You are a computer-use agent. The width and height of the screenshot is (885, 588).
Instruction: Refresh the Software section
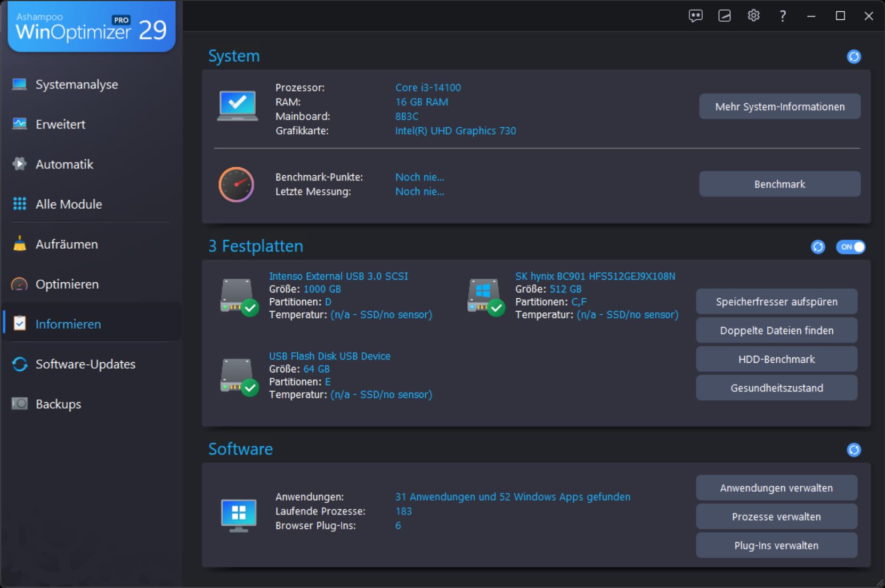click(854, 450)
